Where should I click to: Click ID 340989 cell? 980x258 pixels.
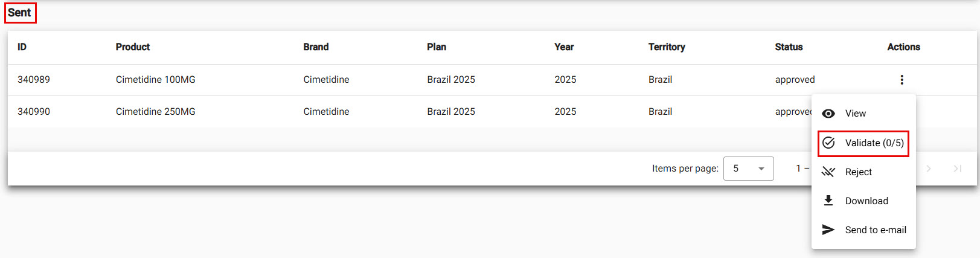(x=34, y=80)
